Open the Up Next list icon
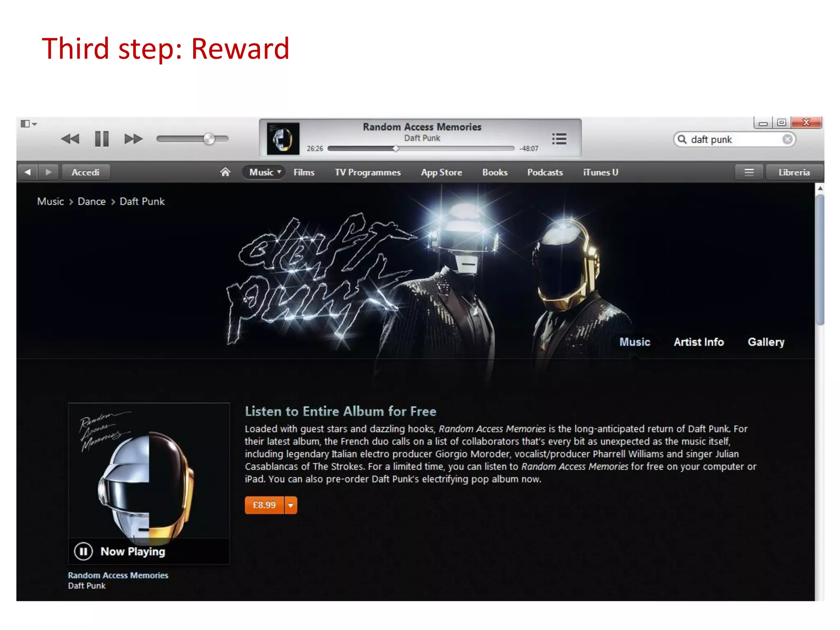Screen dimensions: 840x630 (x=559, y=139)
